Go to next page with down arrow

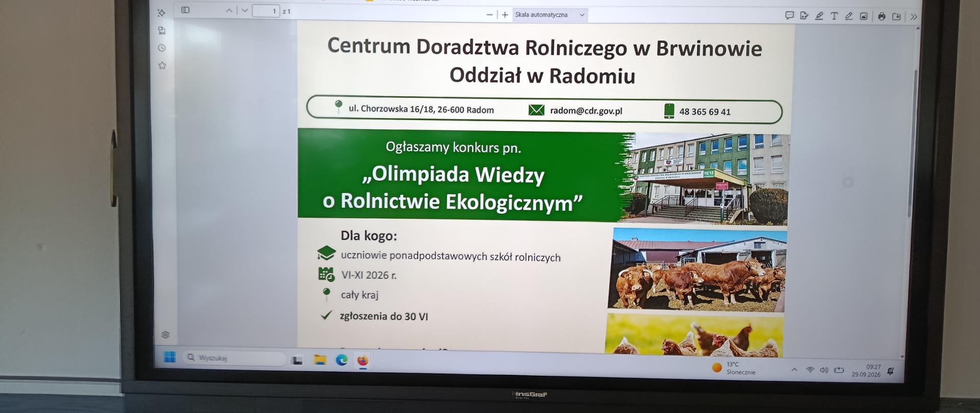245,10
